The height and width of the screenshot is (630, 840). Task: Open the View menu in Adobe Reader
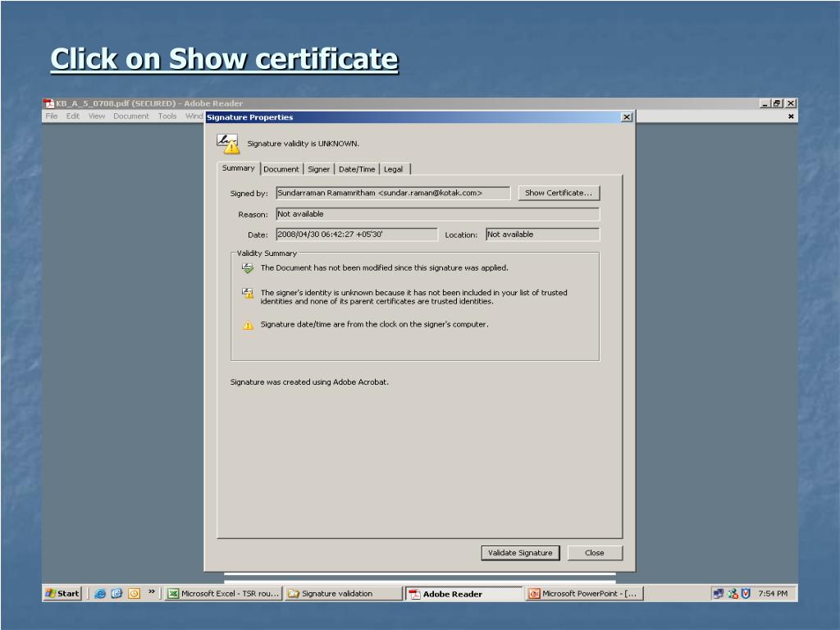click(x=97, y=116)
